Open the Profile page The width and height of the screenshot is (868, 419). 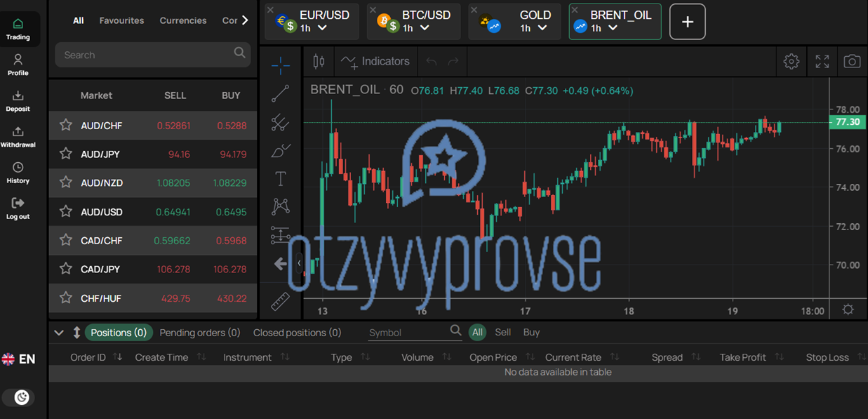click(18, 65)
